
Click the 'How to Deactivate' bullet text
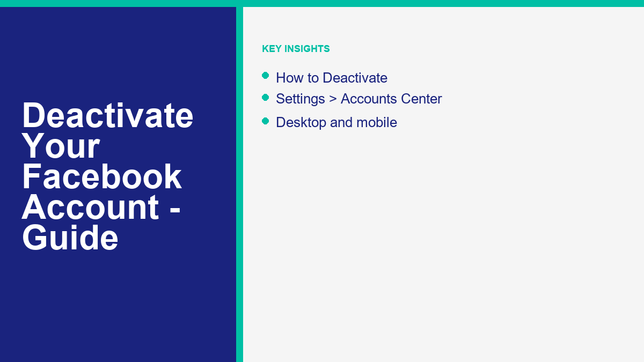(x=332, y=78)
